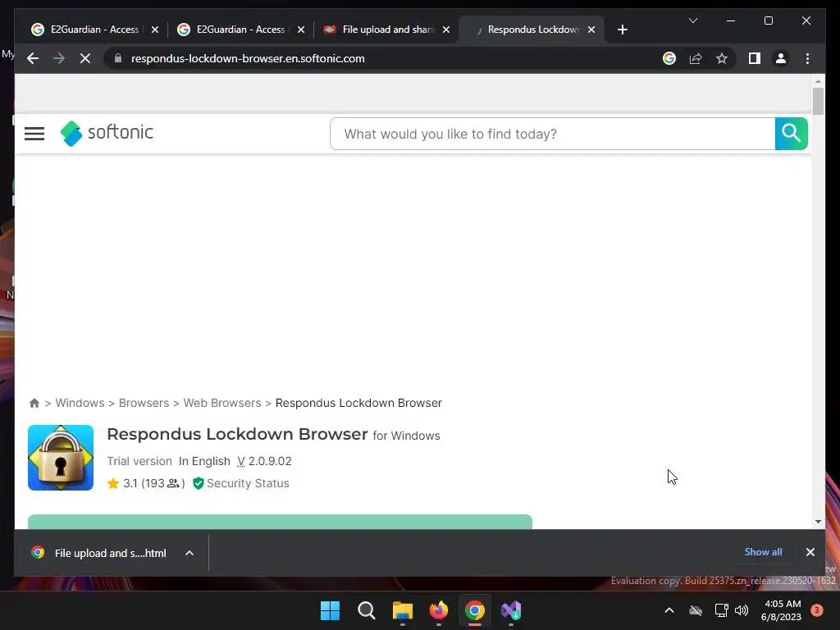Click the Chrome taskbar icon
The height and width of the screenshot is (630, 840).
pyautogui.click(x=475, y=610)
